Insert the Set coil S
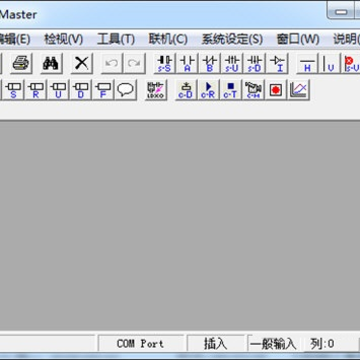 13,90
